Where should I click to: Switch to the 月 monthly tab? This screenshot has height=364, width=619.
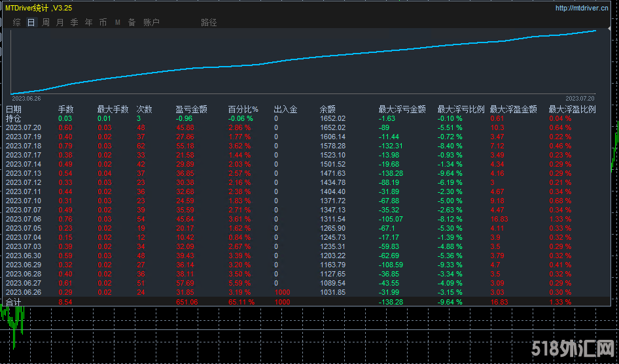[x=60, y=22]
